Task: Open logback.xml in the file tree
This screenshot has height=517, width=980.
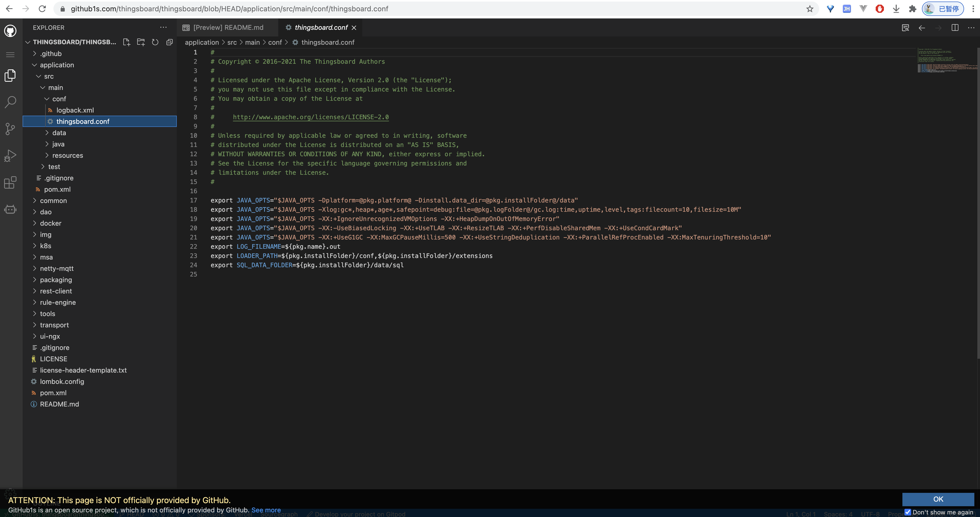Action: (75, 110)
